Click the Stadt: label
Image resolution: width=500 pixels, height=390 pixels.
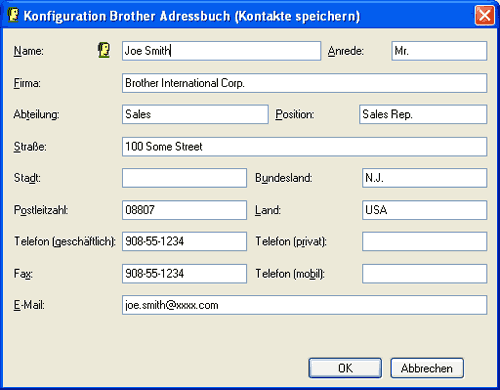tap(27, 178)
